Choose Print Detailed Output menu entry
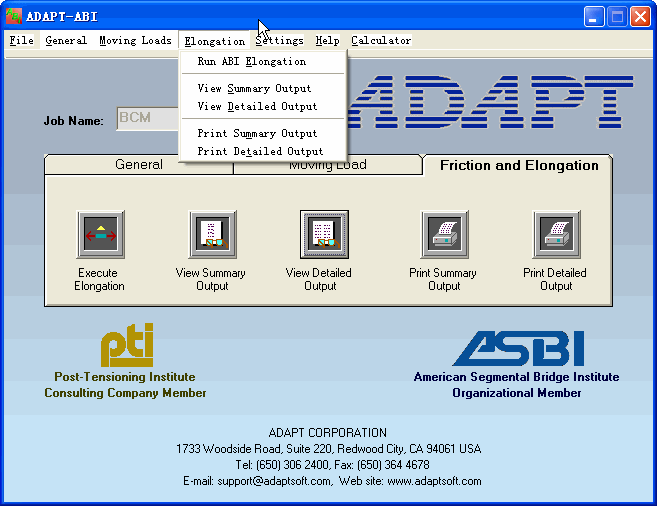The image size is (657, 506). point(263,151)
